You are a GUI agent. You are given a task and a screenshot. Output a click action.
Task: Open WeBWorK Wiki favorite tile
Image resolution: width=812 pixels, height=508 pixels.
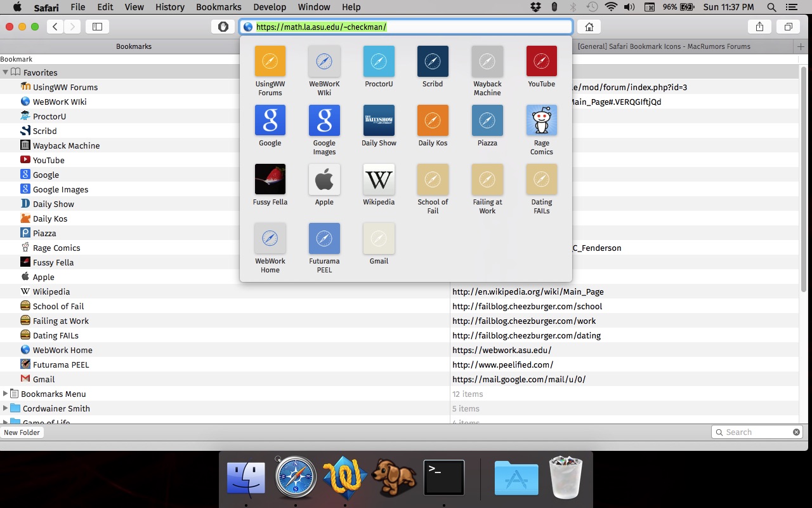click(324, 62)
